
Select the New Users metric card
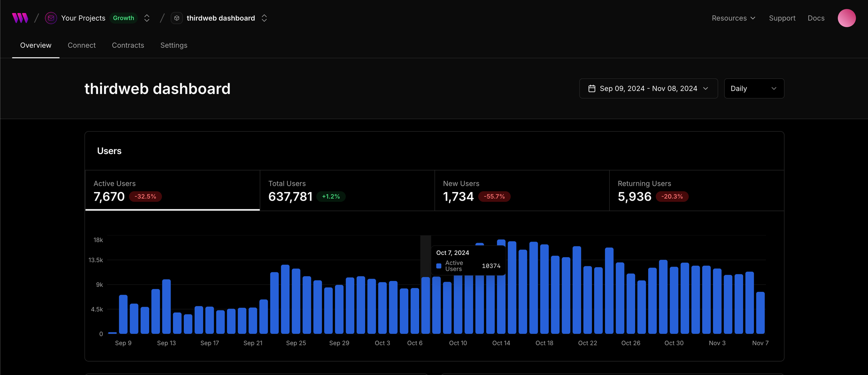522,191
